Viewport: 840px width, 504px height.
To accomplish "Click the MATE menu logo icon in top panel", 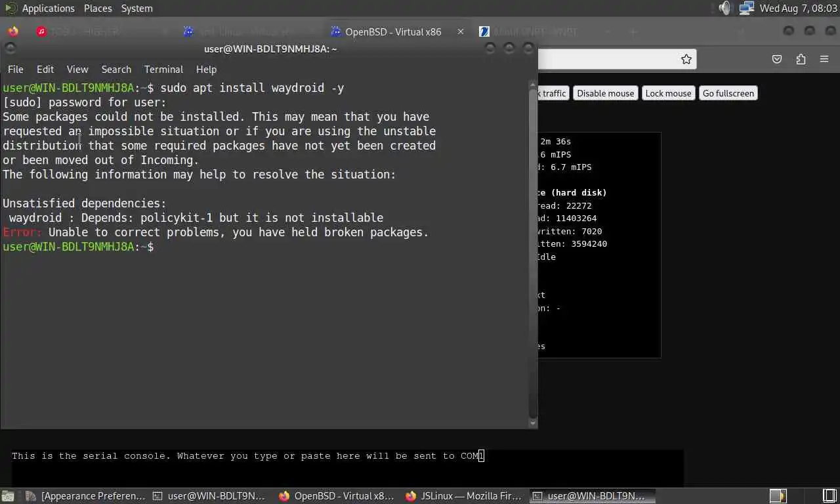I will pos(10,8).
